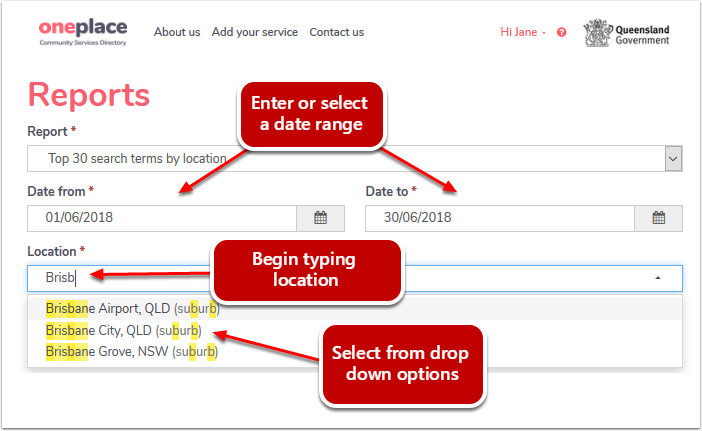Open the Date to calendar picker

click(x=659, y=218)
